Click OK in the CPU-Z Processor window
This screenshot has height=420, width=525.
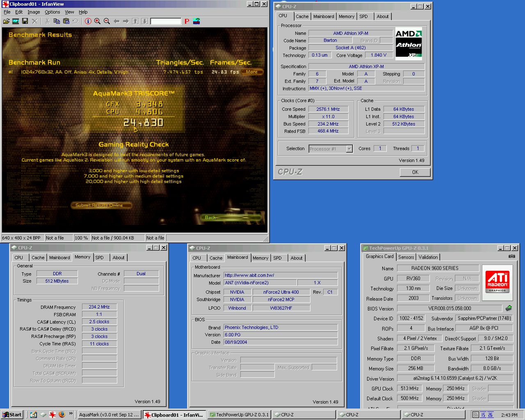tap(415, 172)
